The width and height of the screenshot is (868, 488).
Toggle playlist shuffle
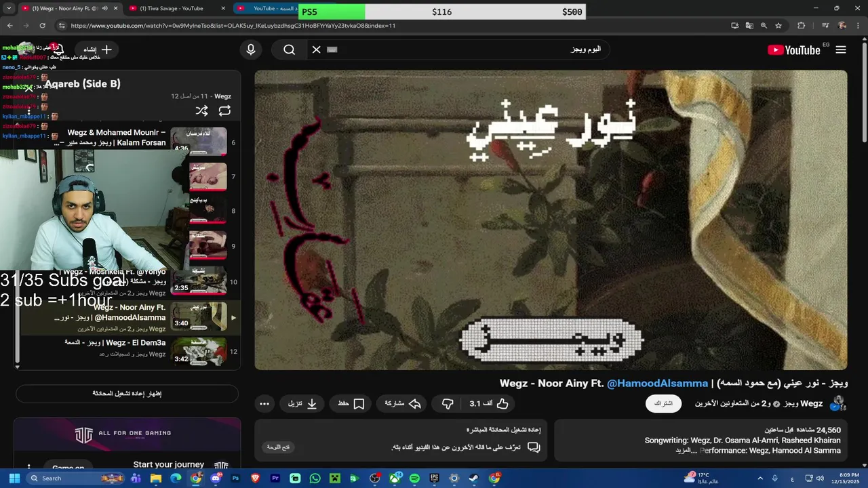click(201, 110)
